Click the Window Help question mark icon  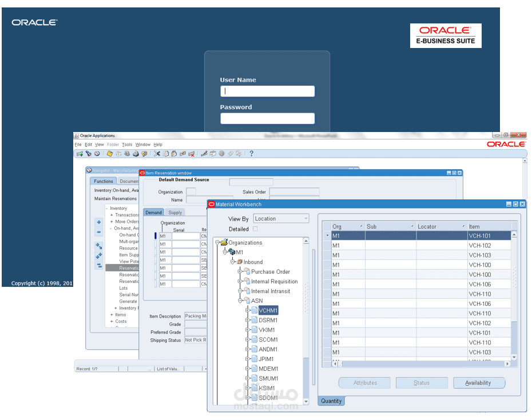(x=251, y=154)
